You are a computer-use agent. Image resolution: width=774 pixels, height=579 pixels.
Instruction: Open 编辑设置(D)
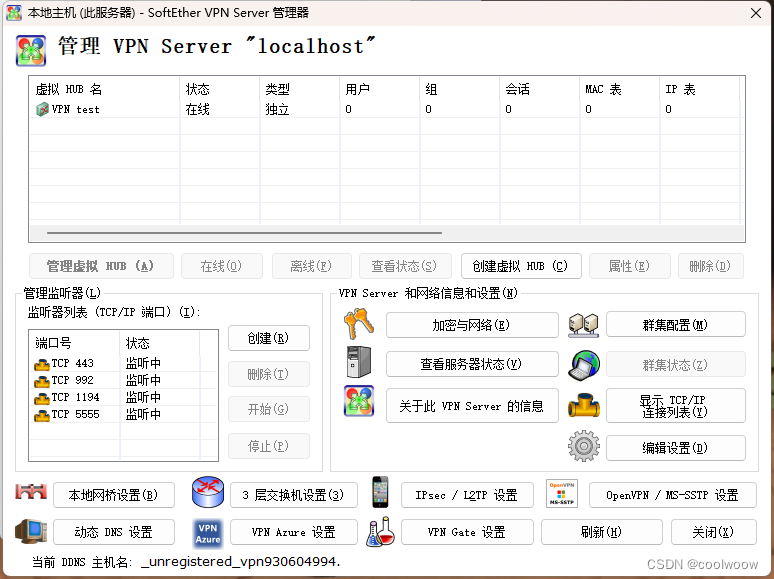tap(675, 448)
